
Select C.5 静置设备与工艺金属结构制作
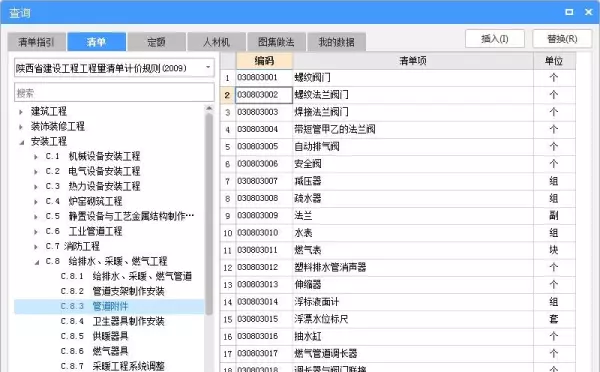click(120, 216)
